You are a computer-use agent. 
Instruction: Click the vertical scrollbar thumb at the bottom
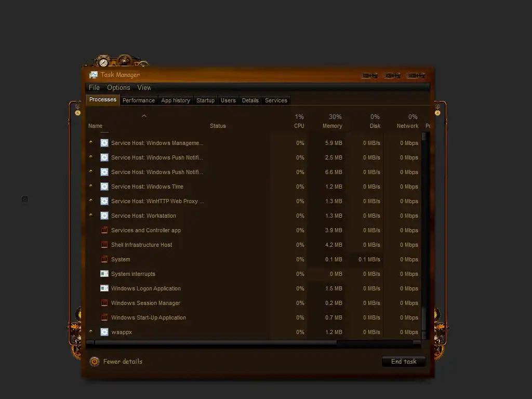pos(424,318)
